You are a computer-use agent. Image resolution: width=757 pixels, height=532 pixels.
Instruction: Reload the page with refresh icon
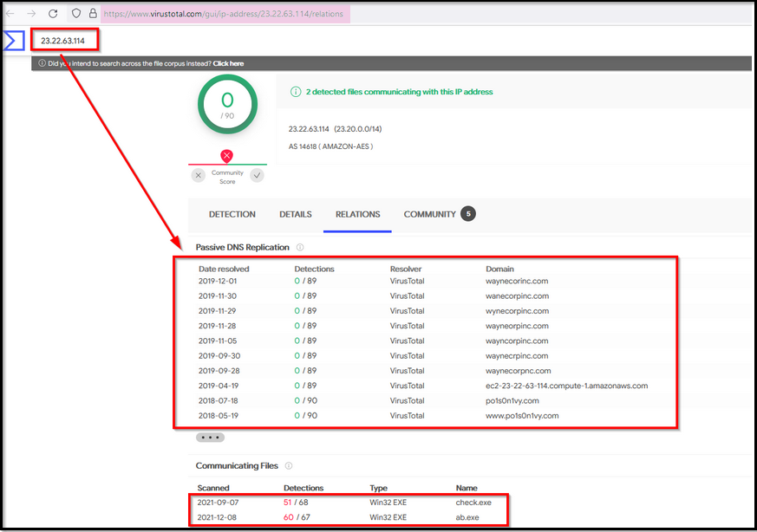pyautogui.click(x=53, y=14)
